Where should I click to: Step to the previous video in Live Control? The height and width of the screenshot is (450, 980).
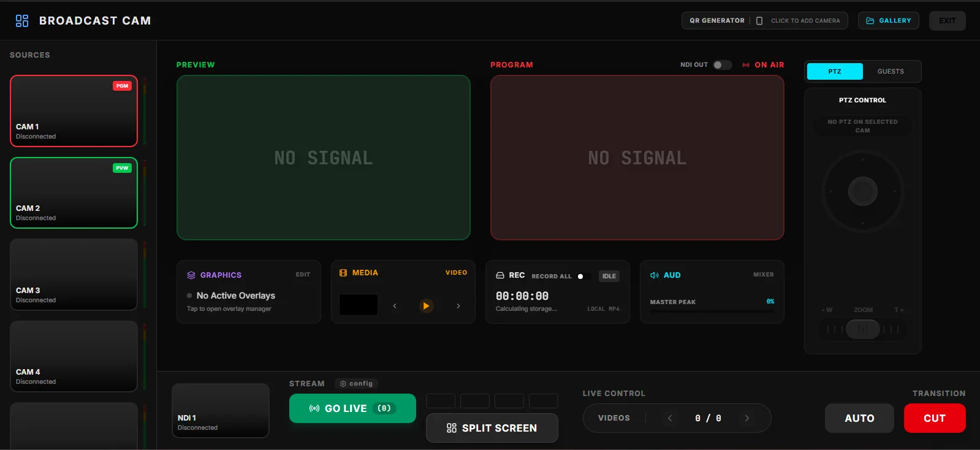(x=670, y=418)
